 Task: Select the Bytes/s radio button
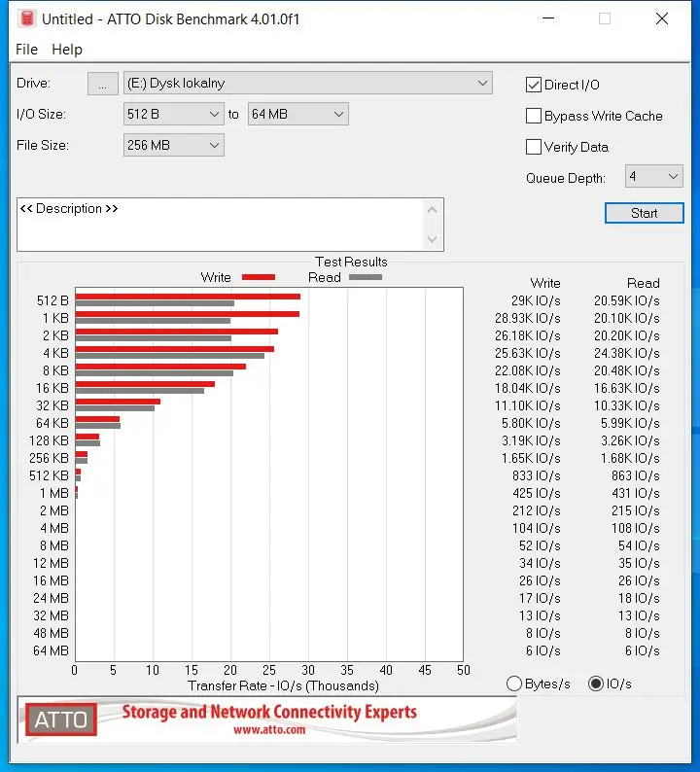514,684
